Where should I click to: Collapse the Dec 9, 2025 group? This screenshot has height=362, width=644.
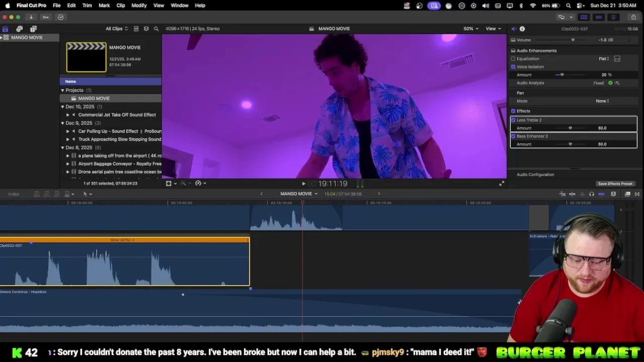tap(62, 123)
